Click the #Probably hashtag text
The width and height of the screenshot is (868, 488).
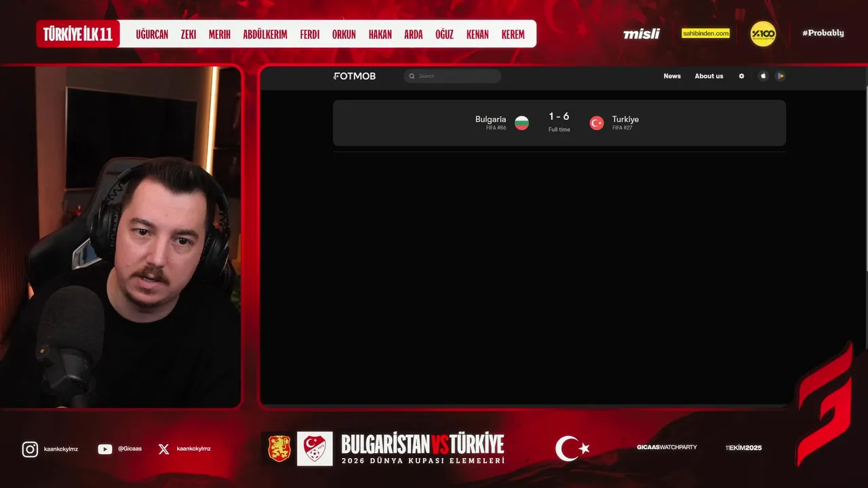coord(823,33)
